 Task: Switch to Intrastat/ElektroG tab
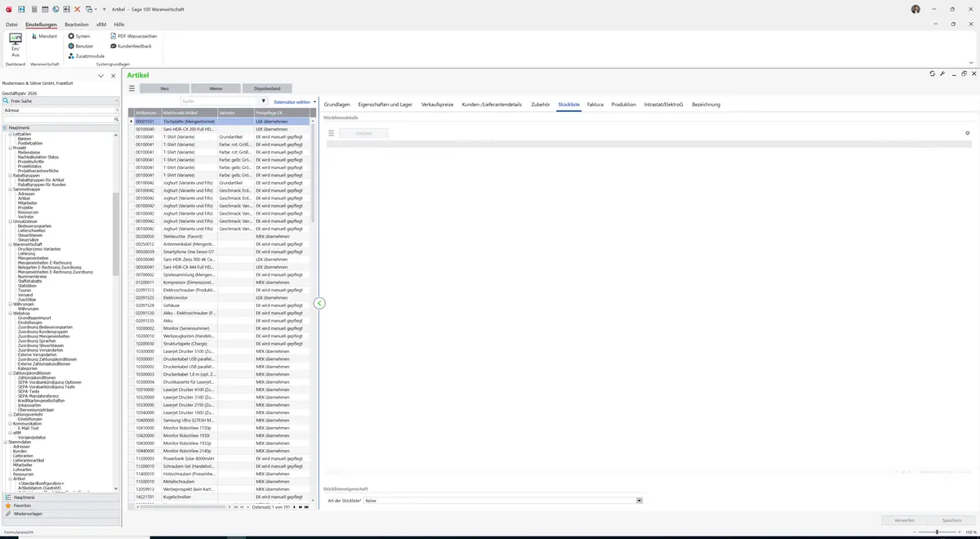(664, 105)
